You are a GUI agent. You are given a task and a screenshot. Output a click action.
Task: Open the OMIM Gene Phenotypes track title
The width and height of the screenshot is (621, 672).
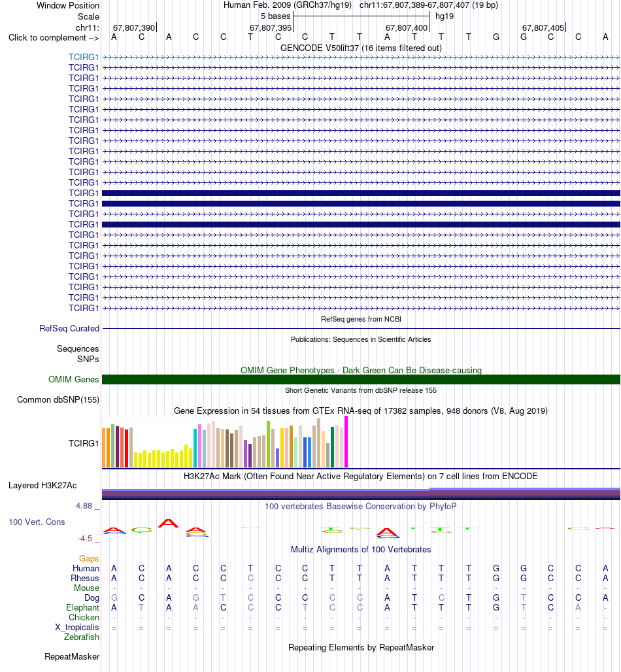[361, 370]
